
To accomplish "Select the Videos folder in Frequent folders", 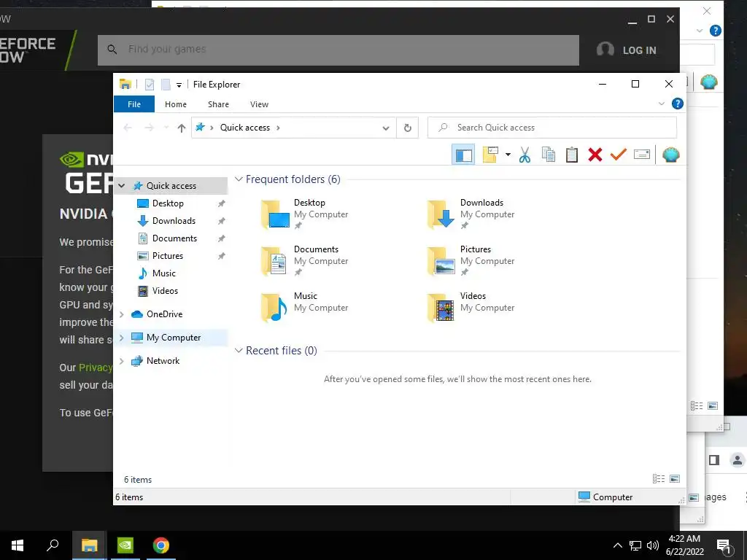I will [x=472, y=307].
